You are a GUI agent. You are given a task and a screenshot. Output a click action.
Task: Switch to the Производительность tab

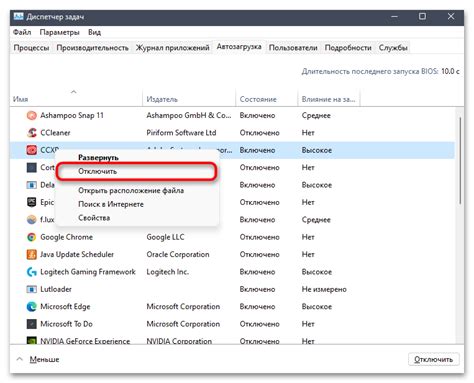point(92,48)
